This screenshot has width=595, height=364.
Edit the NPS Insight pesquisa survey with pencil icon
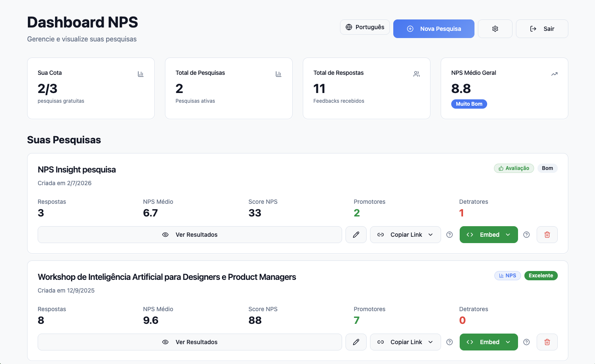[356, 235]
